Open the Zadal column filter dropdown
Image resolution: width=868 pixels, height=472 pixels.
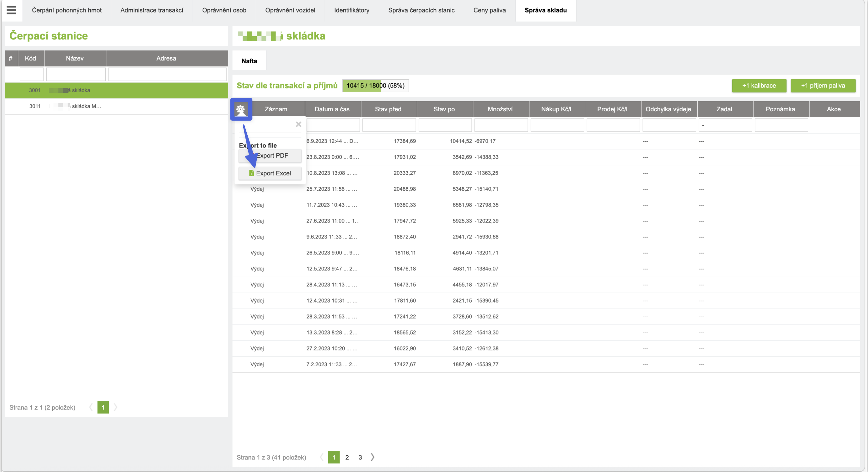pyautogui.click(x=725, y=125)
